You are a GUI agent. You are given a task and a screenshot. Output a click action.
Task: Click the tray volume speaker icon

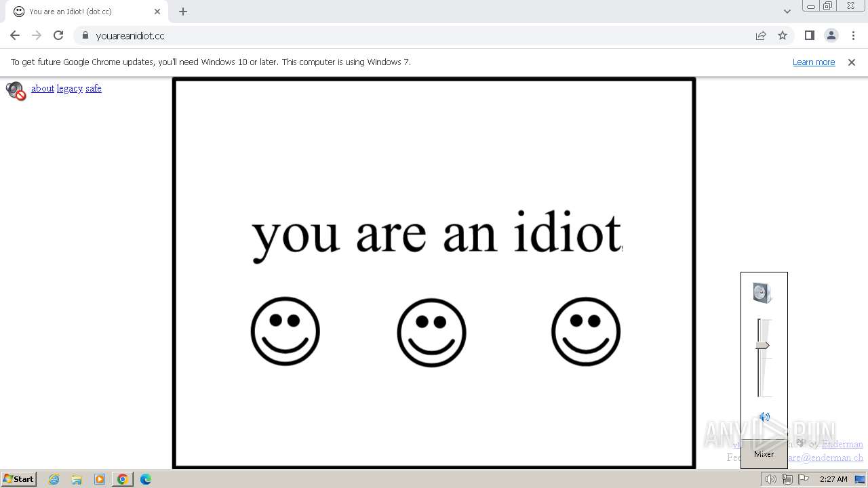click(x=771, y=479)
